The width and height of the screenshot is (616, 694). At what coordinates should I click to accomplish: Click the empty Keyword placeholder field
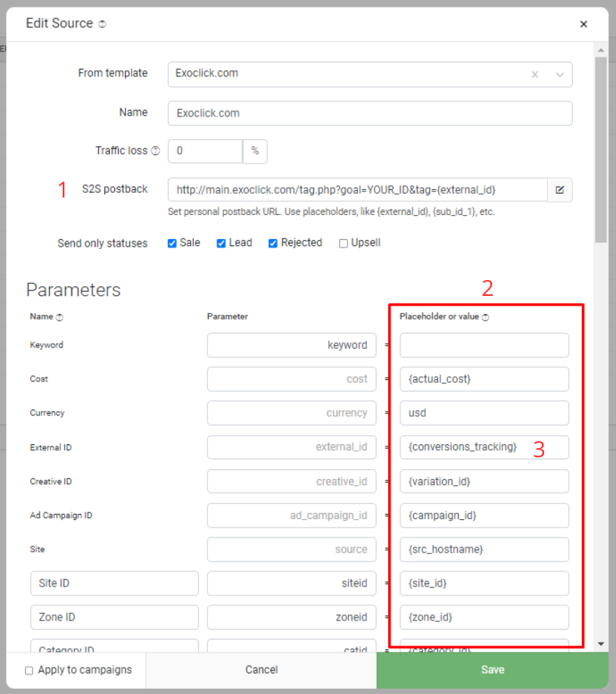pyautogui.click(x=484, y=345)
